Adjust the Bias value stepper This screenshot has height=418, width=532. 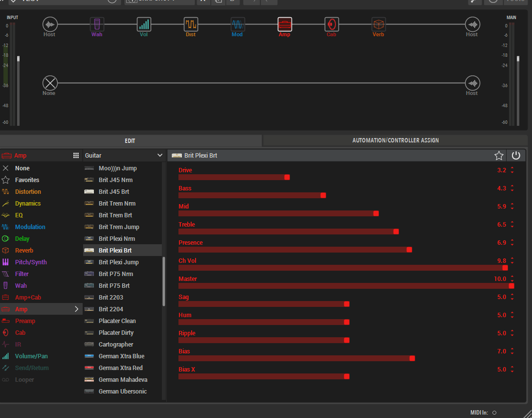point(512,351)
